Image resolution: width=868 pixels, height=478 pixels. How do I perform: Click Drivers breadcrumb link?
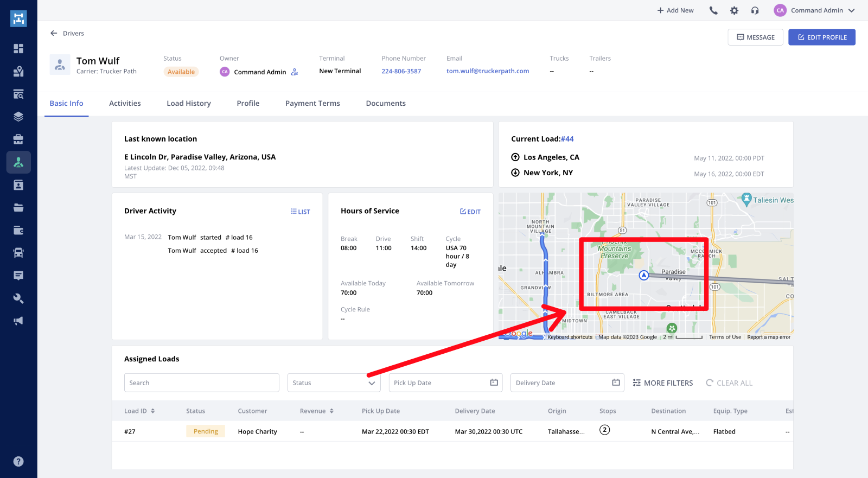[x=73, y=33]
